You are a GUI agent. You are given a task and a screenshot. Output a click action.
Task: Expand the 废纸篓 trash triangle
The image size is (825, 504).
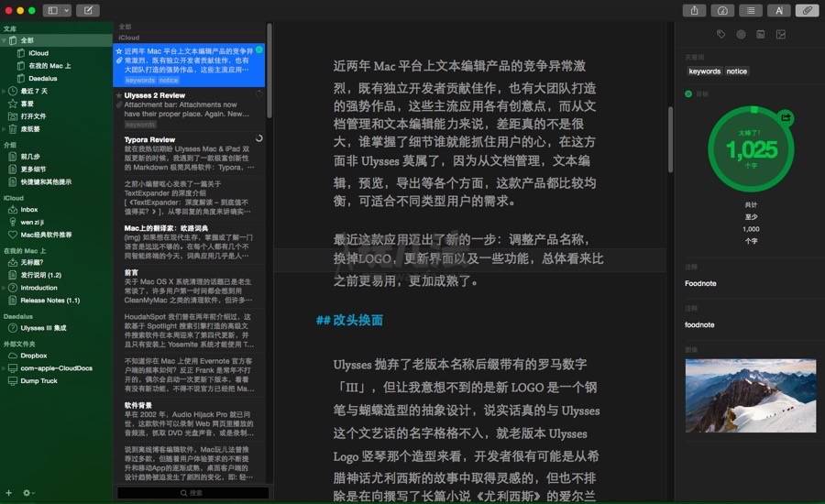[5, 129]
